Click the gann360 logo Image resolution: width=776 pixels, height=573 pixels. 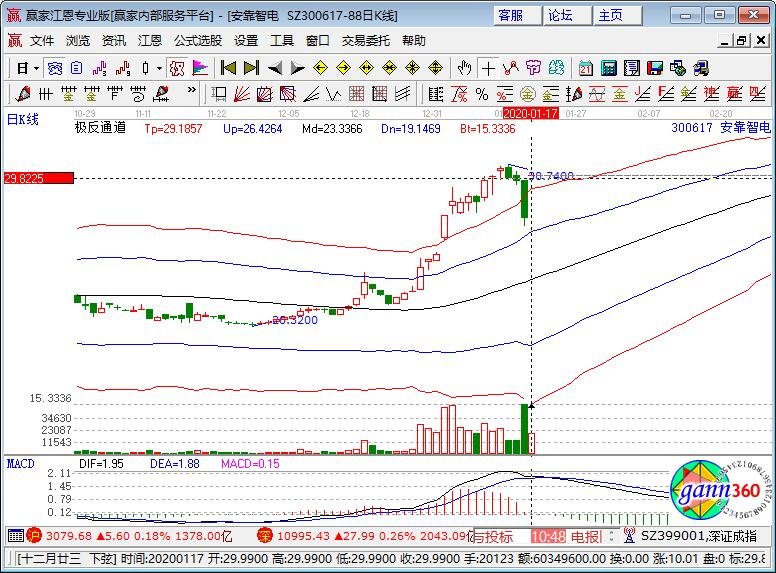coord(711,491)
